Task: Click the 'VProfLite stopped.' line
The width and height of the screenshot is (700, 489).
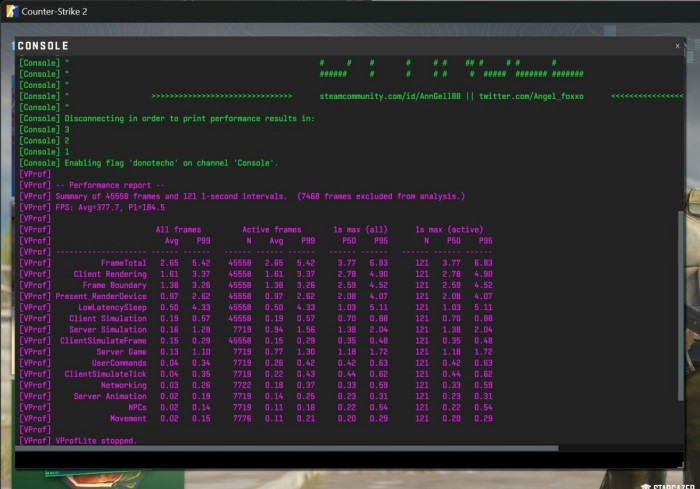Action: coord(96,441)
